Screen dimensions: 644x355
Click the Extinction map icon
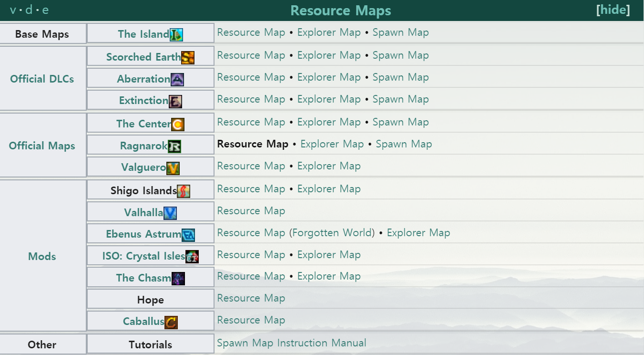pyautogui.click(x=175, y=101)
